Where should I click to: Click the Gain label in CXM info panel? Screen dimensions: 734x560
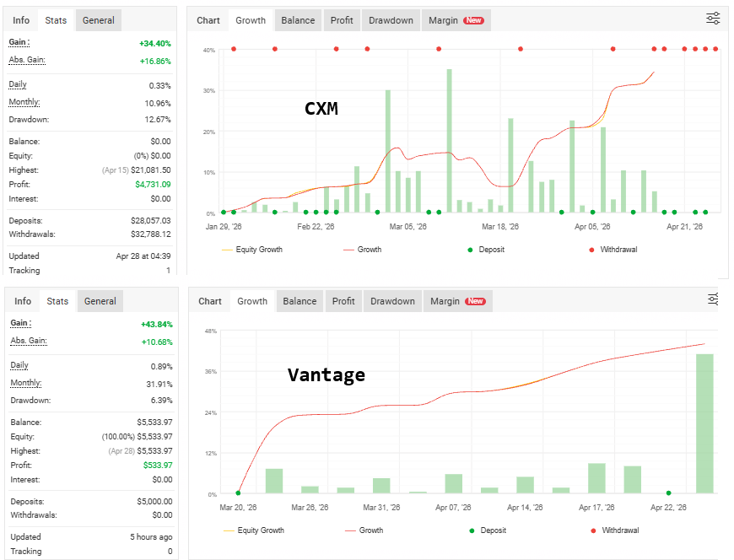coord(19,42)
